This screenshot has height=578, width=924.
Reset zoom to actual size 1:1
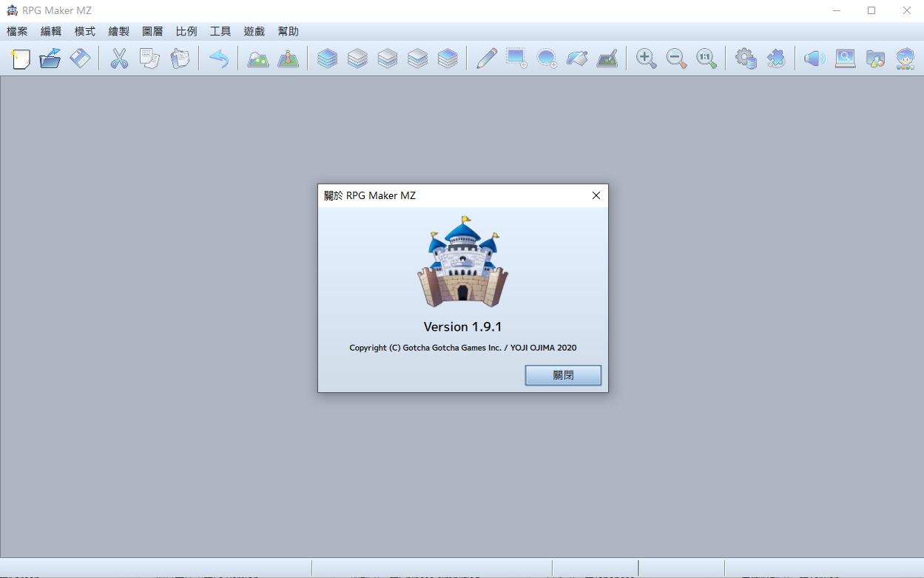click(x=707, y=58)
